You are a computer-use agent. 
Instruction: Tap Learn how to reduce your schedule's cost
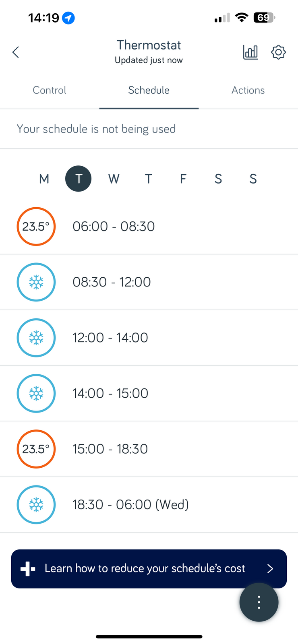pyautogui.click(x=145, y=568)
